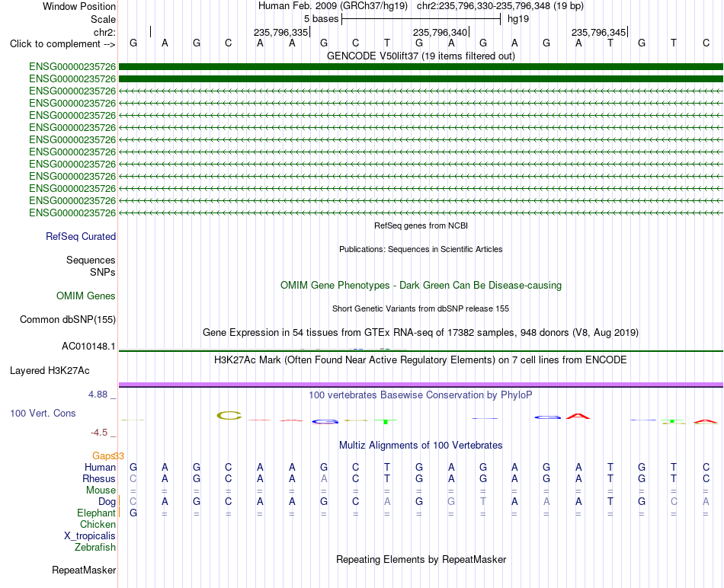
Task: Select the Human alignment row label
Action: click(100, 467)
